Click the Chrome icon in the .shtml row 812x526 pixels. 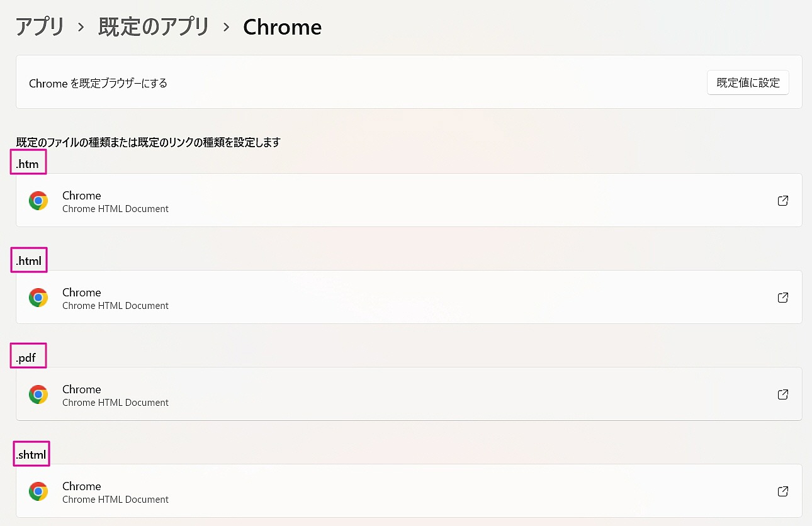coord(38,491)
